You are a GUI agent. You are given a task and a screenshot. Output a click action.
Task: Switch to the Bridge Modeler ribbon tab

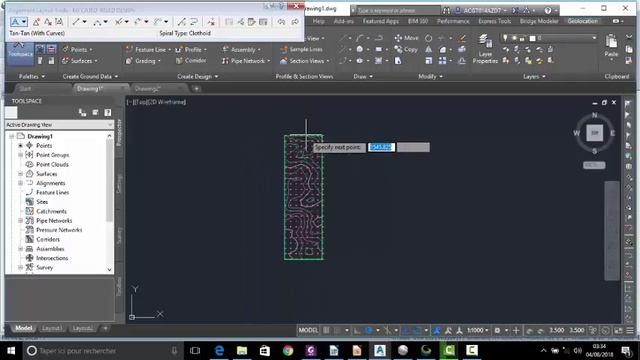coord(539,21)
